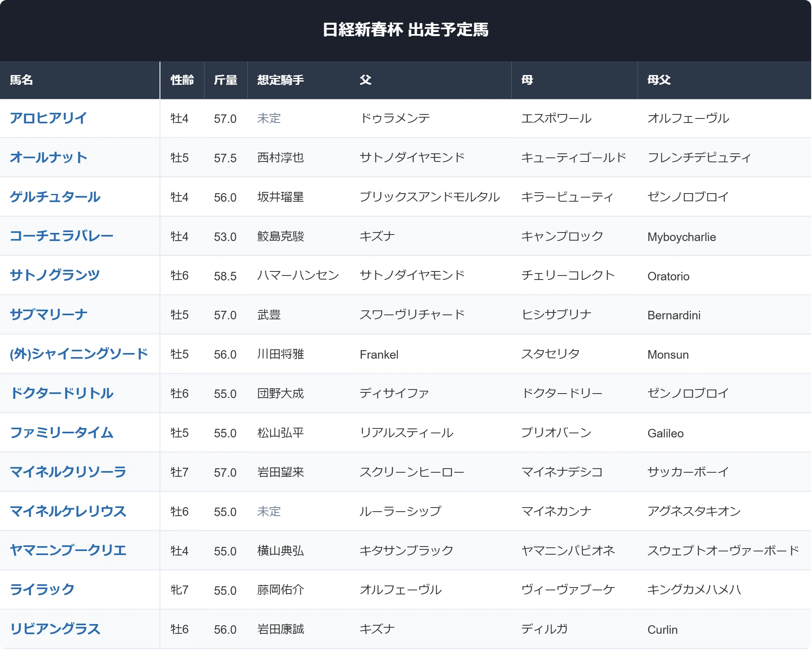Viewport: 812px width, 650px height.
Task: Select the 想定騎手 column header
Action: (x=281, y=80)
